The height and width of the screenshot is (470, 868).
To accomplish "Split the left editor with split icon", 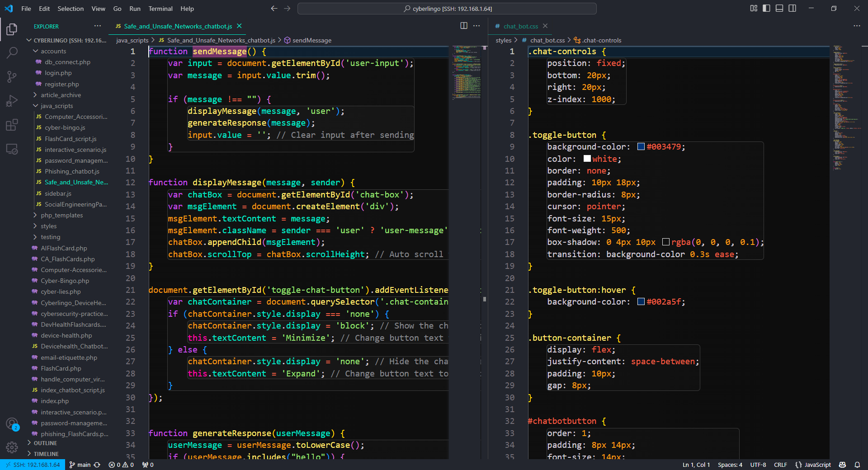I will pyautogui.click(x=464, y=26).
